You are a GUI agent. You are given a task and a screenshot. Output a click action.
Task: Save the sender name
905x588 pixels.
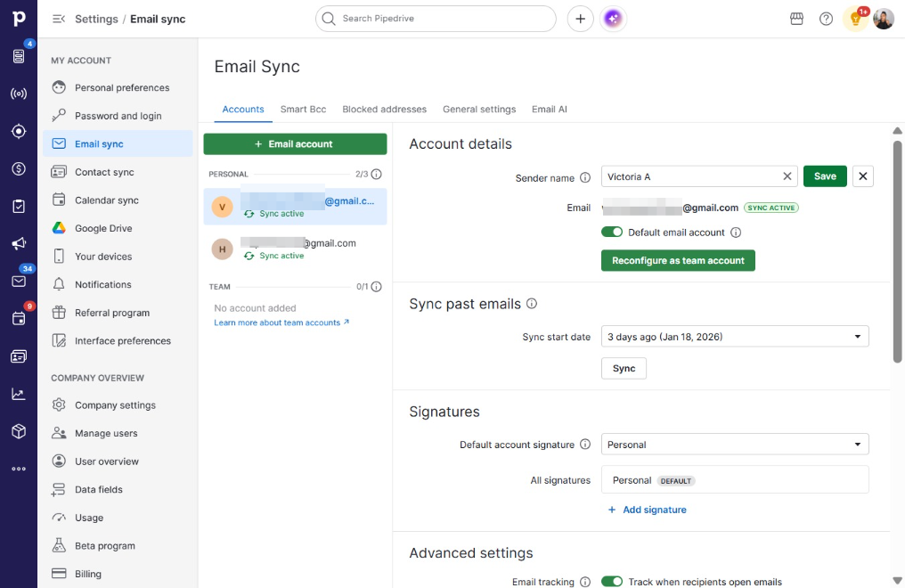click(825, 176)
